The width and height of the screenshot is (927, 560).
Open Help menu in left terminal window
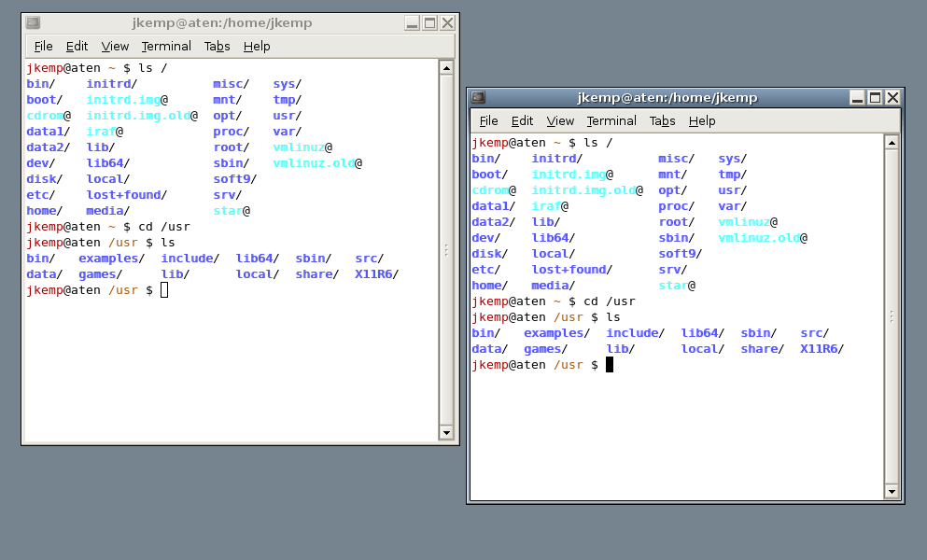click(257, 46)
